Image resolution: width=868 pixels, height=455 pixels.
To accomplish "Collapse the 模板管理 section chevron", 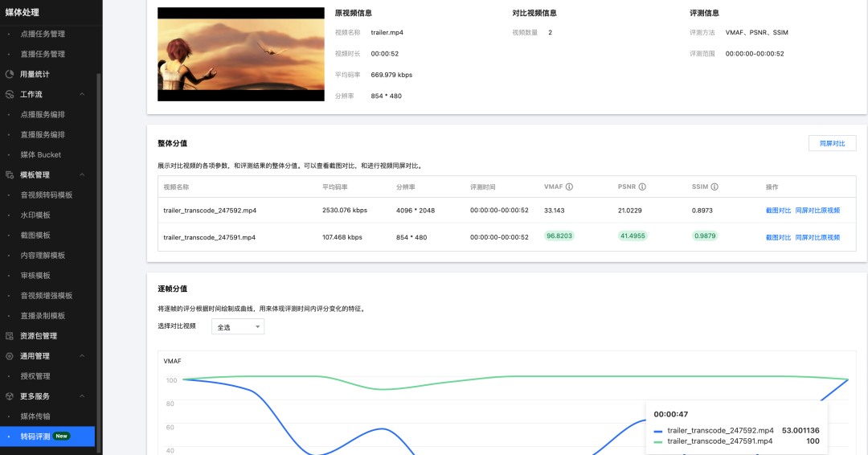I will 82,175.
